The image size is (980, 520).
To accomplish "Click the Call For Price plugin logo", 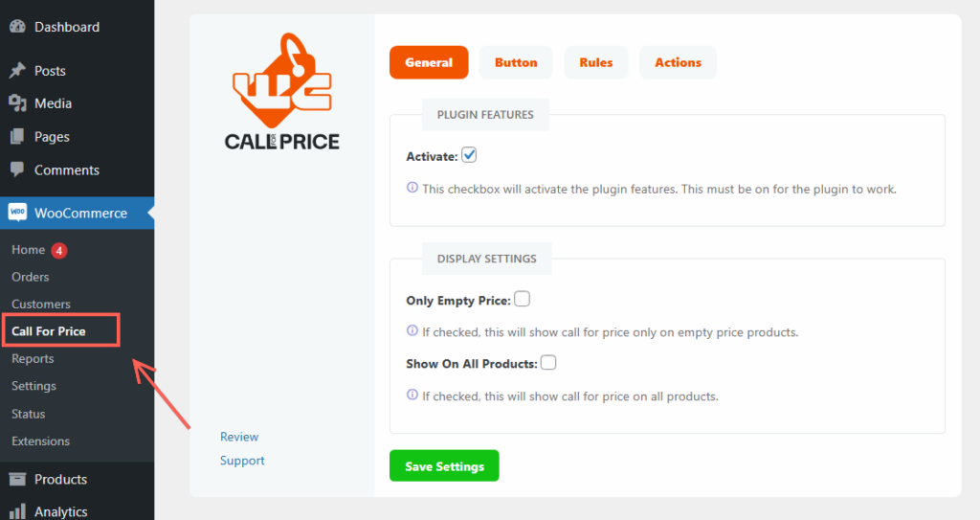I will click(282, 91).
